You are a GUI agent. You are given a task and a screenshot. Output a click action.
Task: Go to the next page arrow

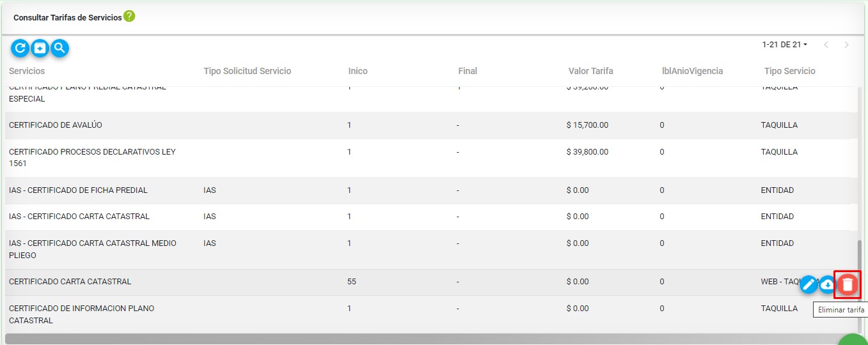(846, 45)
